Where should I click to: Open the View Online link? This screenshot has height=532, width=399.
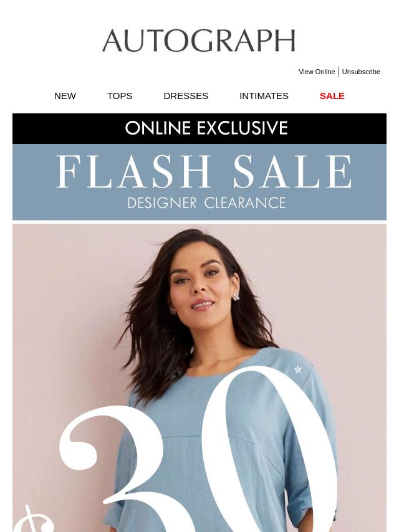point(317,72)
